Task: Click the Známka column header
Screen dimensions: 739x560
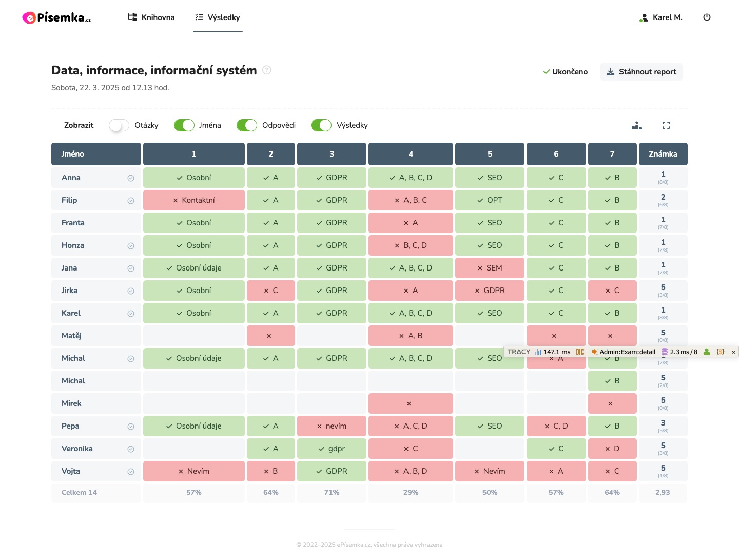Action: [663, 154]
